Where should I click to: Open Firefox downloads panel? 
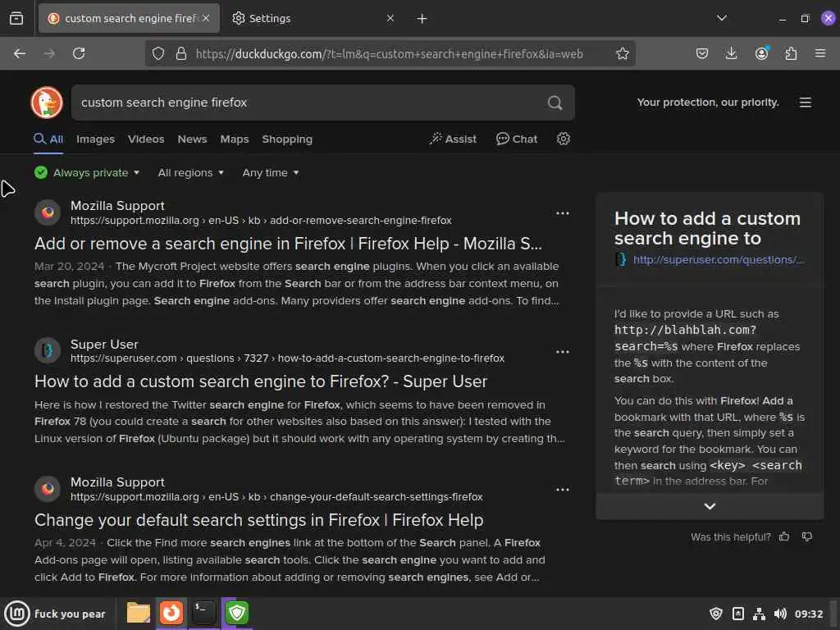(x=731, y=53)
